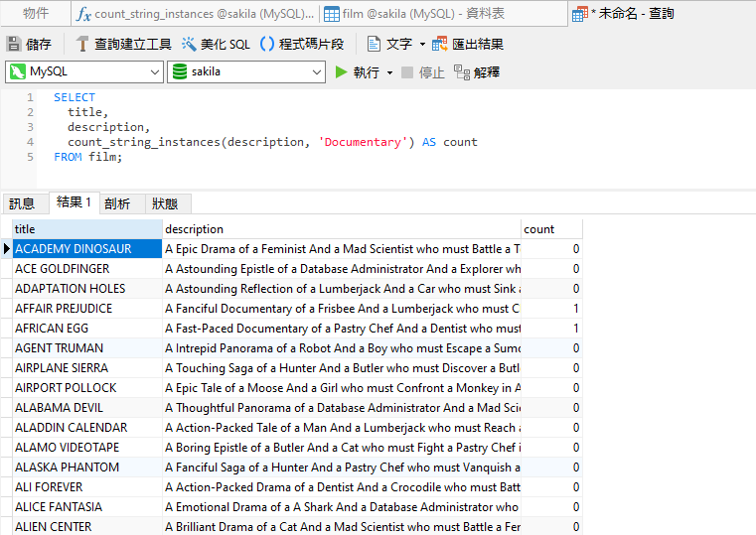Switch to the 剖析 profile tab
This screenshot has width=756, height=535.
tap(117, 203)
